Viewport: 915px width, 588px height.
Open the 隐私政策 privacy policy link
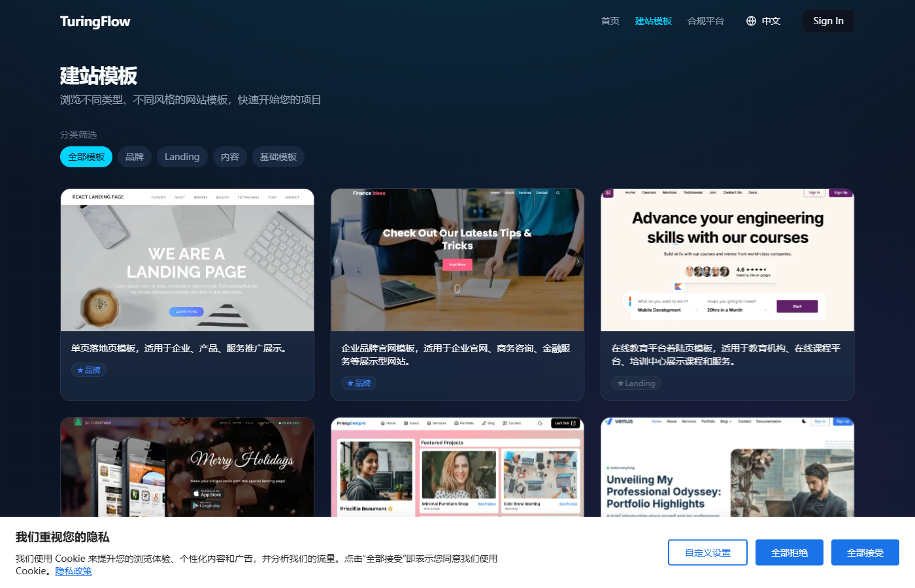point(73,571)
